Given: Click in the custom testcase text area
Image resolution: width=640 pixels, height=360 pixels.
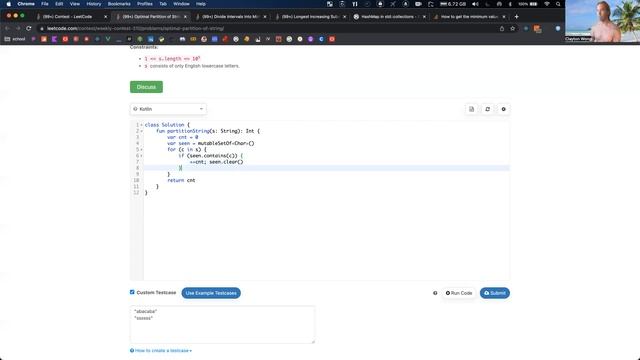Looking at the screenshot, I should [222, 324].
